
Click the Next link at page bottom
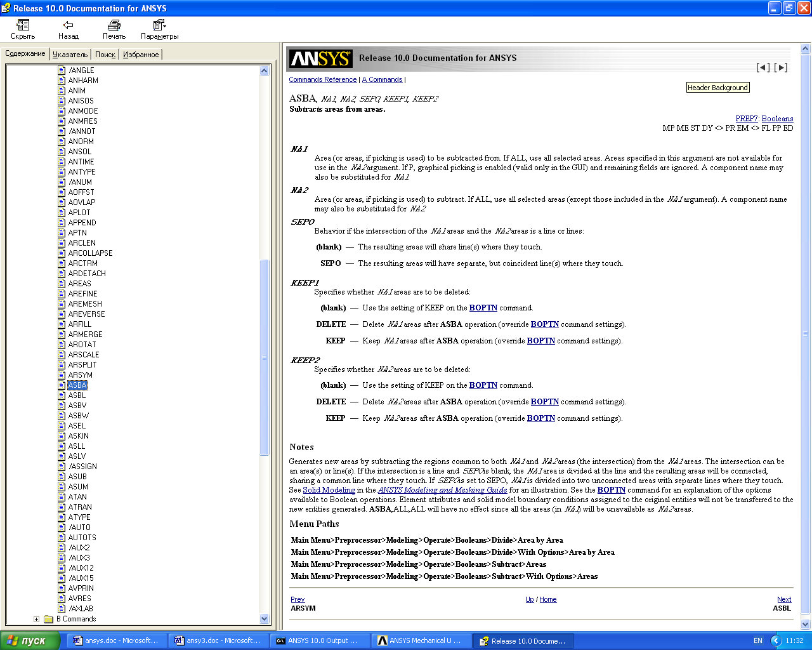(784, 599)
